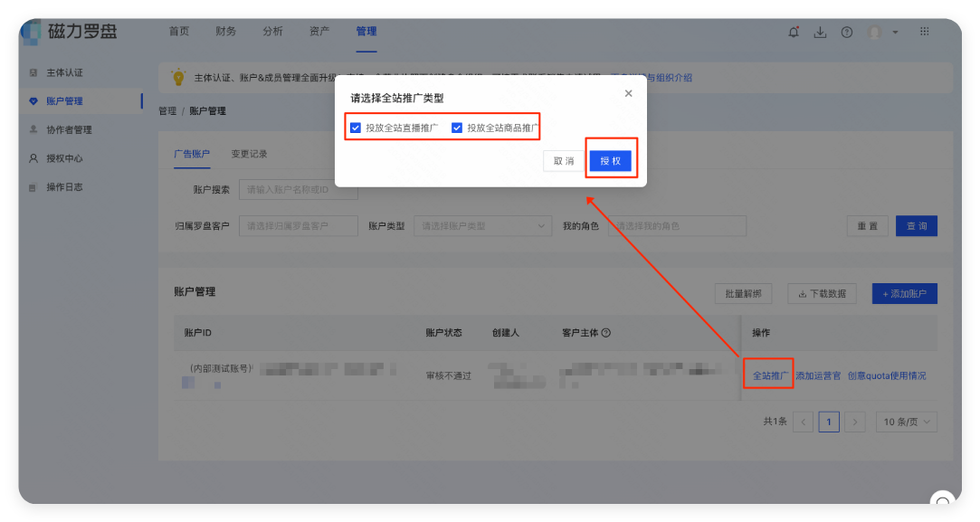Click the 主体认证 sidebar icon

(x=33, y=72)
